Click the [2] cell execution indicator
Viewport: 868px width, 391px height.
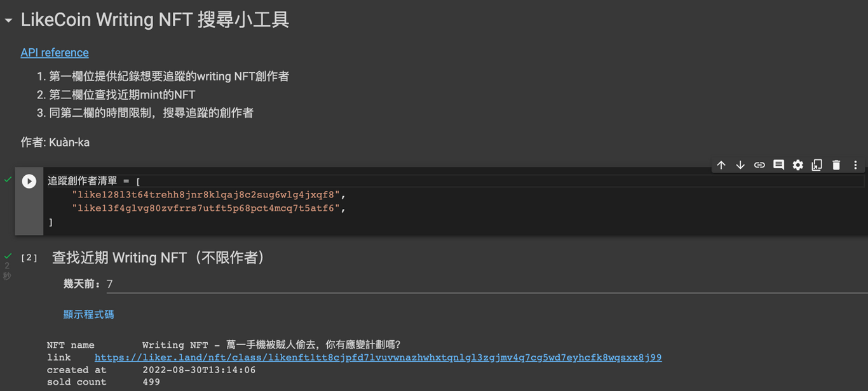pos(29,258)
